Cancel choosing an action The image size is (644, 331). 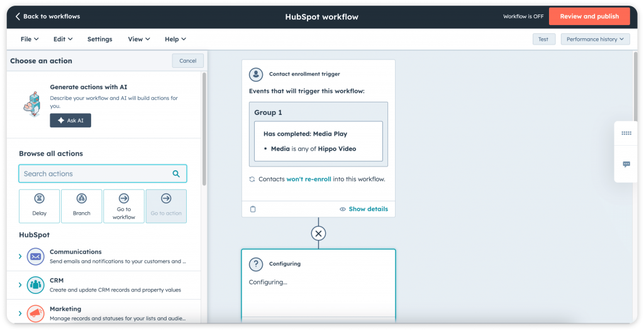point(187,61)
